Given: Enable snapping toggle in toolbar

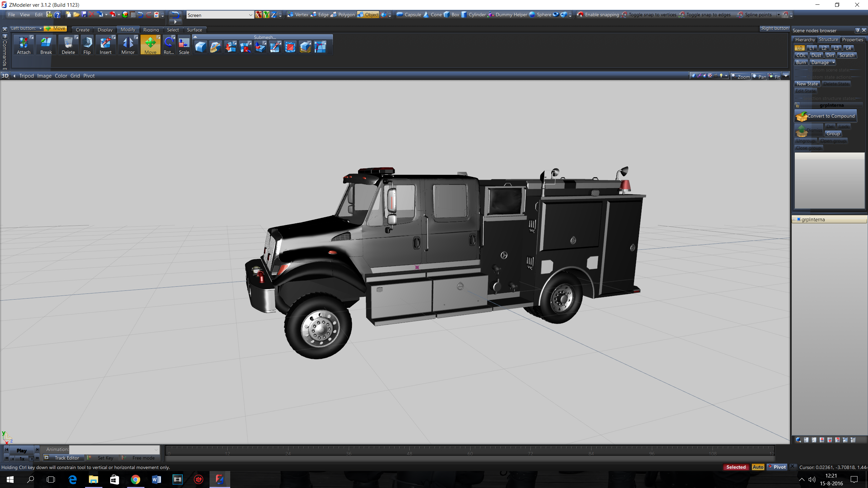Looking at the screenshot, I should click(598, 15).
